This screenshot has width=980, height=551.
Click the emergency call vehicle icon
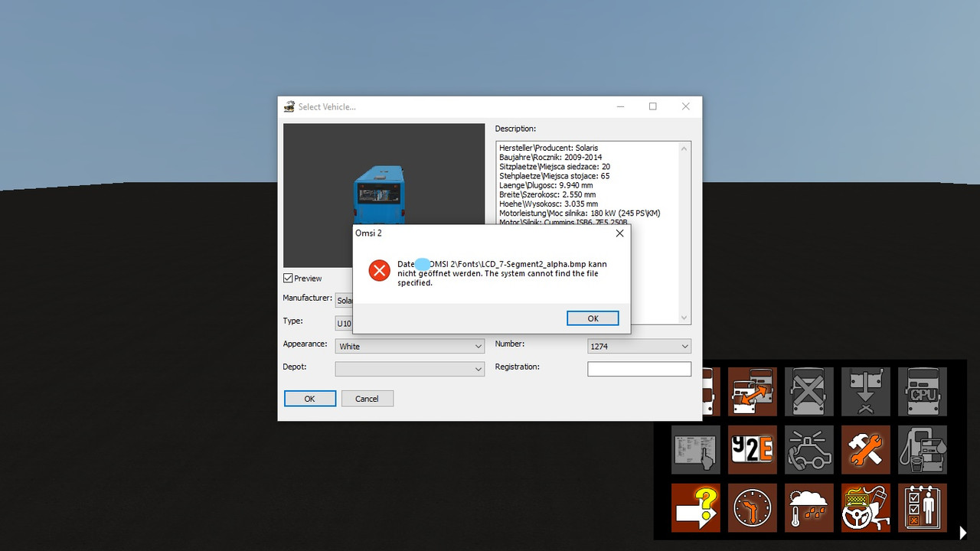pyautogui.click(x=809, y=449)
